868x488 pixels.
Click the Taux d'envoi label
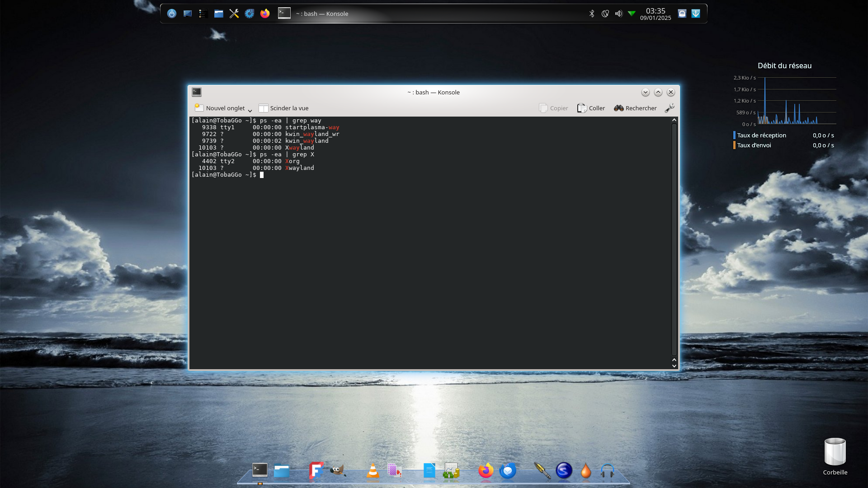pyautogui.click(x=754, y=145)
